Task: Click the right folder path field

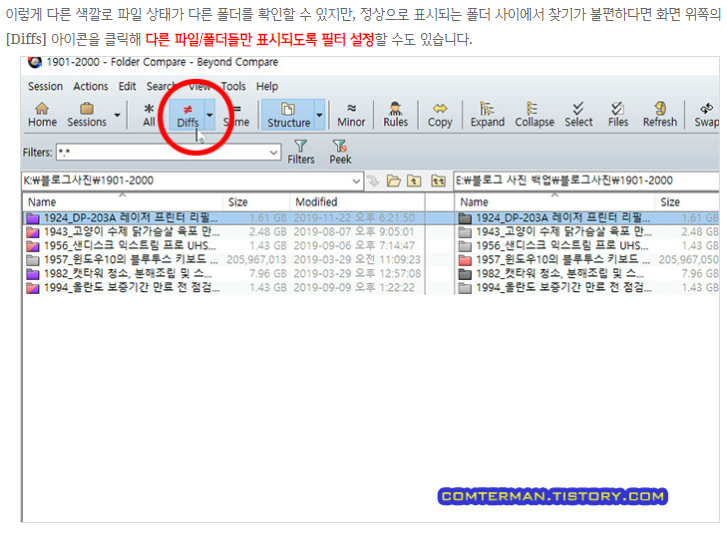Action: click(x=587, y=181)
